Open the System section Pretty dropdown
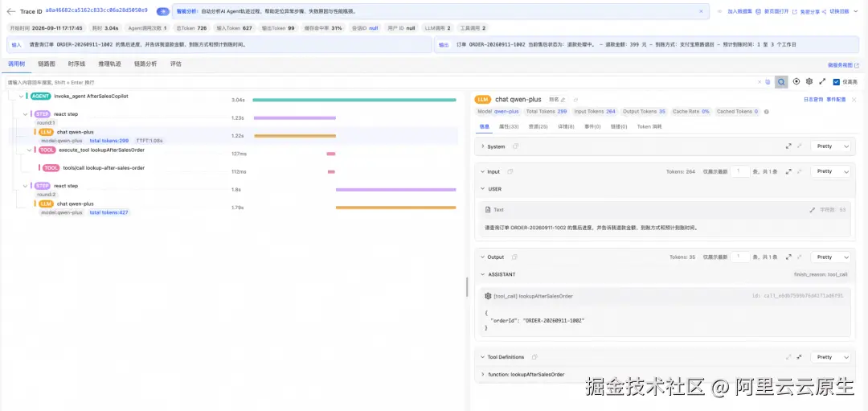Image resolution: width=868 pixels, height=411 pixels. pos(830,146)
